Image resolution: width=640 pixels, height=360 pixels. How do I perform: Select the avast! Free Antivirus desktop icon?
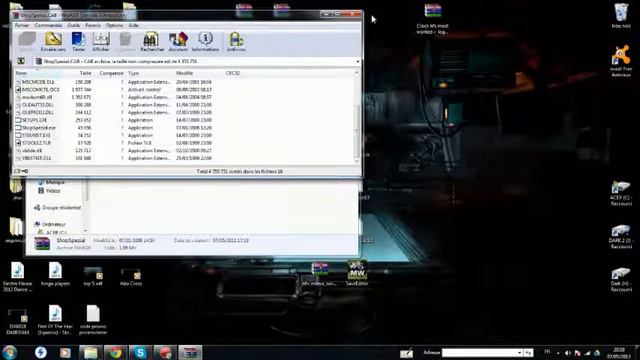(621, 61)
